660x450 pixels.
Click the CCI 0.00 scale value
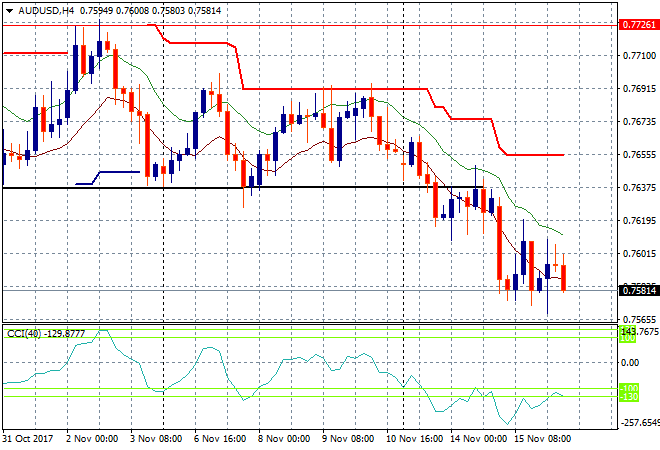pyautogui.click(x=630, y=362)
